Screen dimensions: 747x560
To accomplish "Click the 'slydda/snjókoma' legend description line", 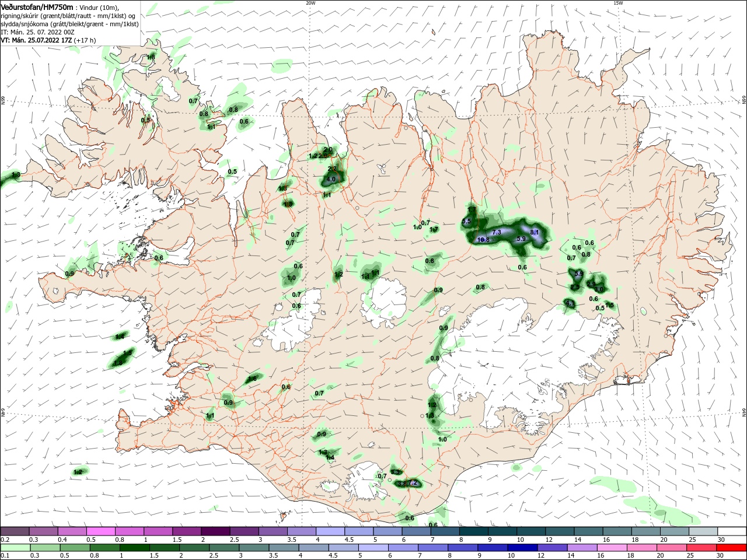I will [69, 24].
